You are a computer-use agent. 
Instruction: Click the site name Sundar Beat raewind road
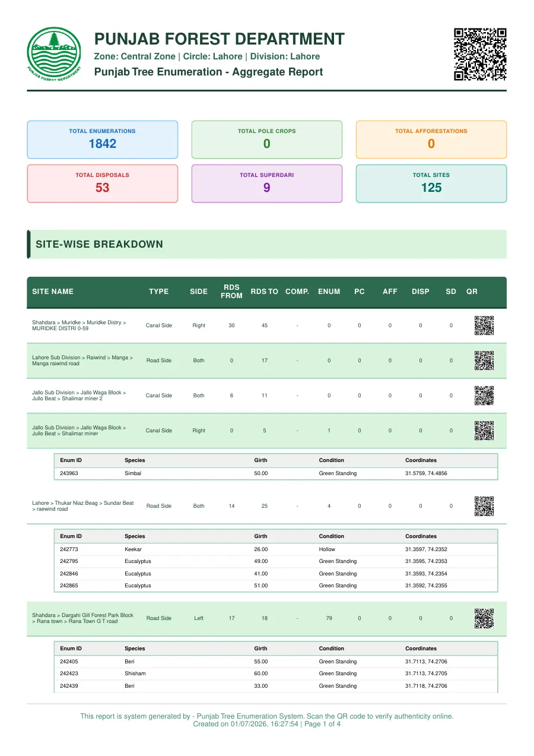coord(83,506)
